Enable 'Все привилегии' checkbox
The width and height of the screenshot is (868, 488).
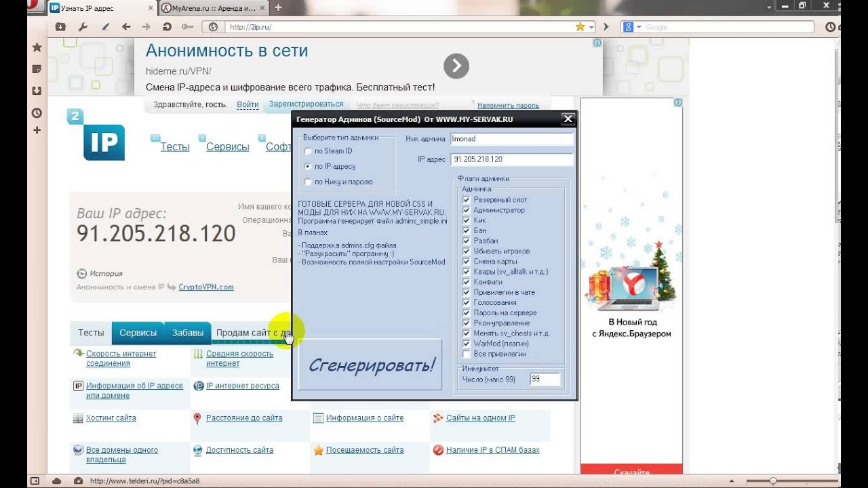tap(466, 354)
